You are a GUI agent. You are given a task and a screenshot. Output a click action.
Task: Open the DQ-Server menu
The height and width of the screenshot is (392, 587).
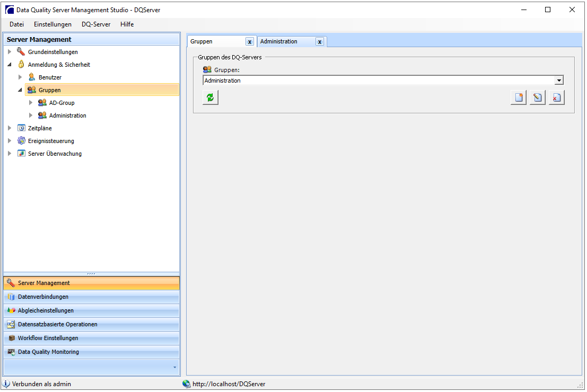(x=96, y=24)
